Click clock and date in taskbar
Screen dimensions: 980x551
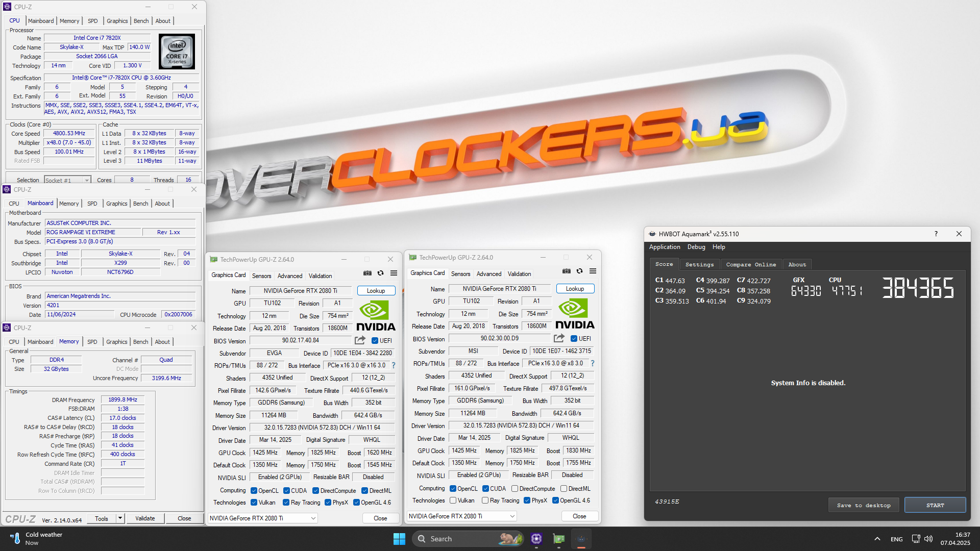(955, 539)
